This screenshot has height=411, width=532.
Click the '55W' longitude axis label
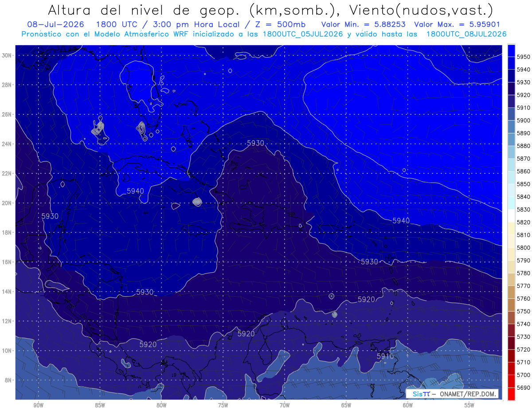click(x=469, y=405)
